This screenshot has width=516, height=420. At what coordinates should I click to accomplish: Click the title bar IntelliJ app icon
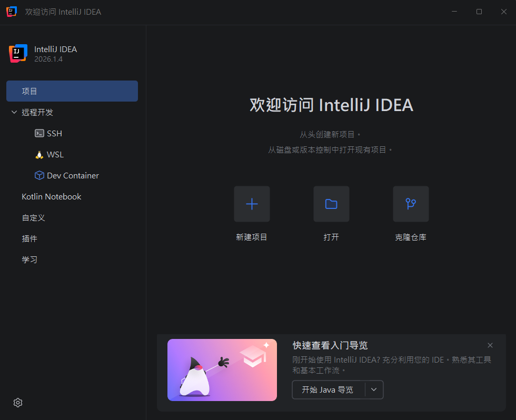12,12
